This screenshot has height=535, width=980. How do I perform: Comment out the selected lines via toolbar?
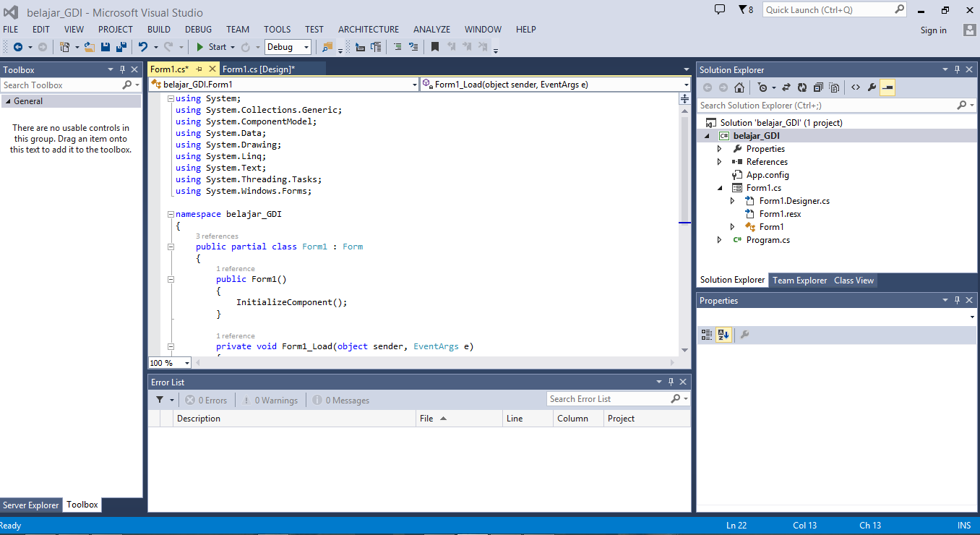coord(397,47)
